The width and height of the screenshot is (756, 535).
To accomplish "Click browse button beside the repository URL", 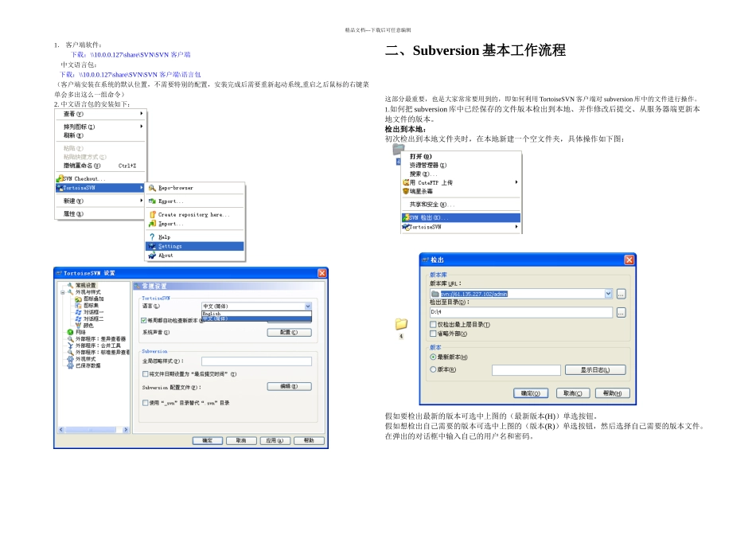I will tap(621, 294).
